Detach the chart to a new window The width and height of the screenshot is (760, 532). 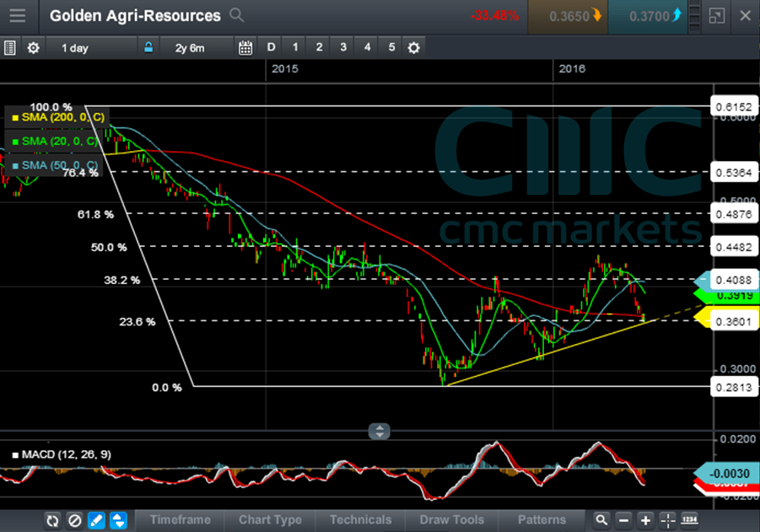coord(716,16)
